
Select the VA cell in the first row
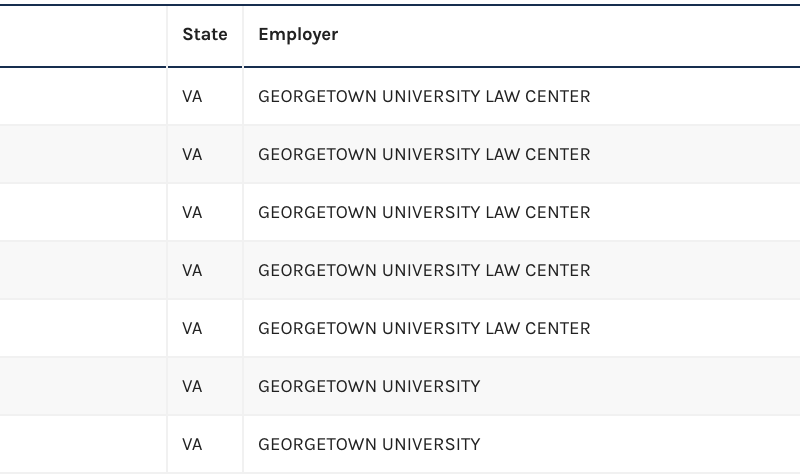pyautogui.click(x=193, y=97)
